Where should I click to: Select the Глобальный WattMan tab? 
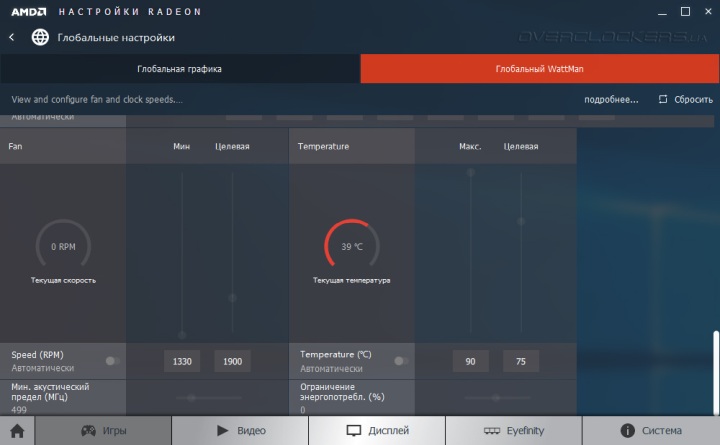[540, 69]
